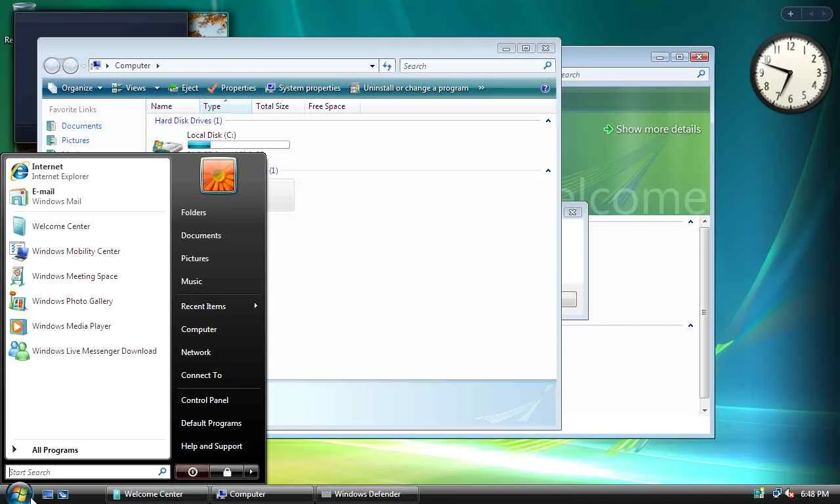Click the breadcrumb arrow after Computer
This screenshot has height=504, width=840.
click(x=157, y=66)
